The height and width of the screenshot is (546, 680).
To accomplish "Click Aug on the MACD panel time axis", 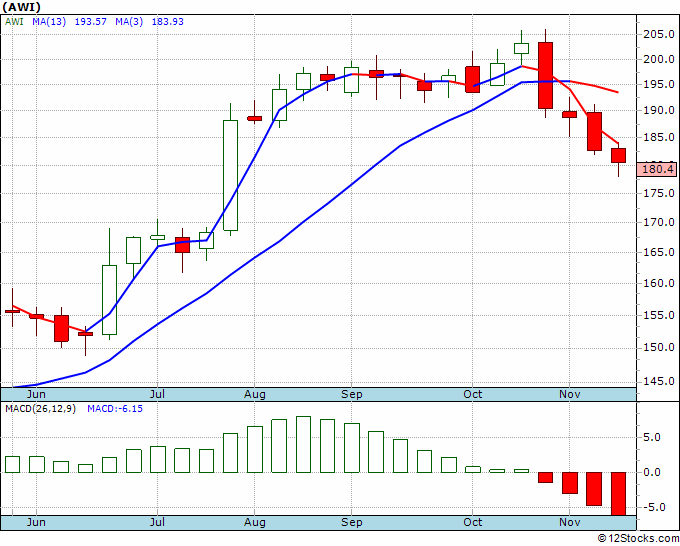I will pyautogui.click(x=254, y=523).
